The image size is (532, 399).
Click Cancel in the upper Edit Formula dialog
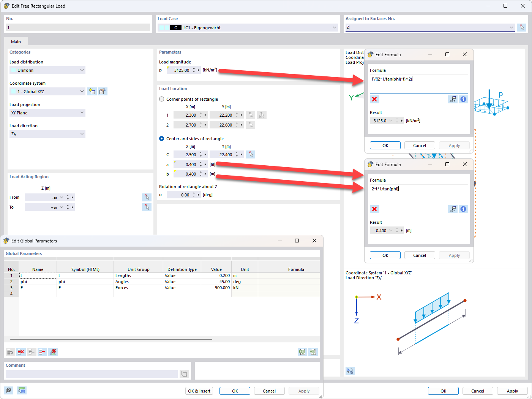(x=420, y=146)
